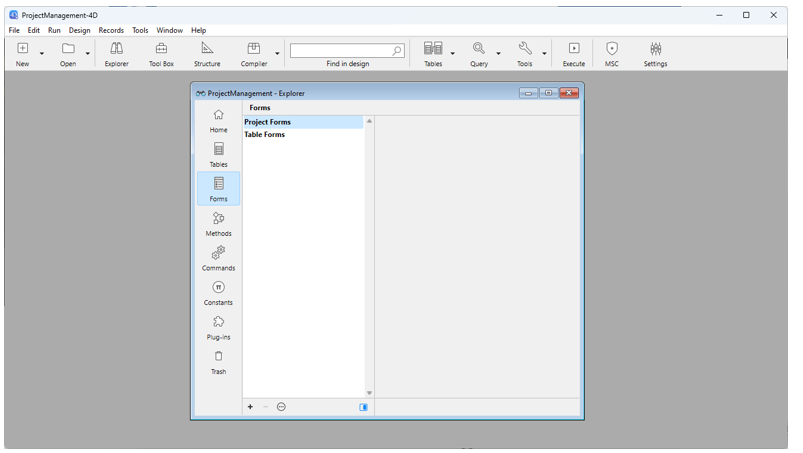Open the options menu below forms list

tap(281, 407)
